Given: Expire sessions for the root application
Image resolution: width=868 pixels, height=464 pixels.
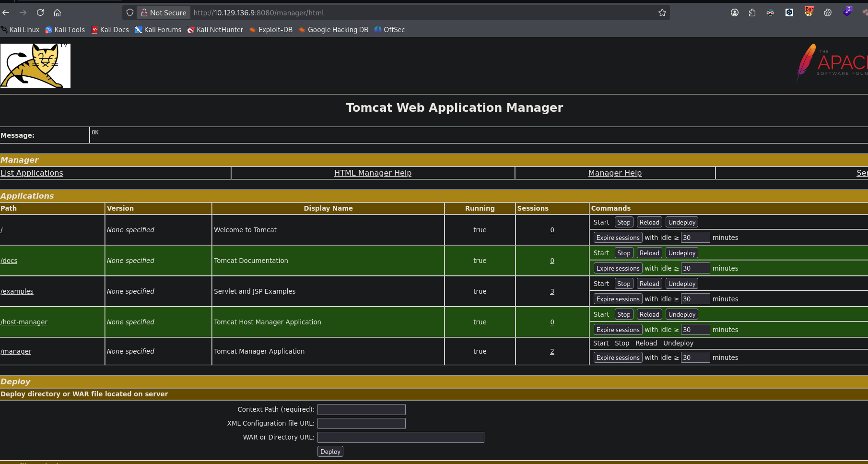Looking at the screenshot, I should [618, 238].
